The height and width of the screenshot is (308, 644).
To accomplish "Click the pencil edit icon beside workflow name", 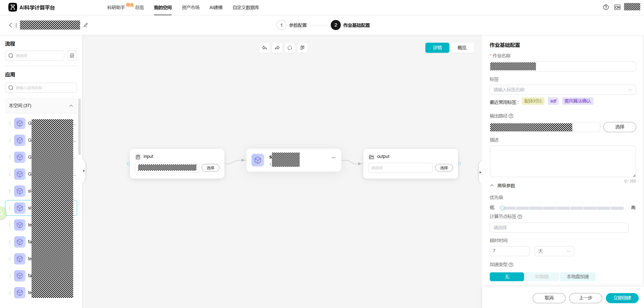I will [86, 25].
